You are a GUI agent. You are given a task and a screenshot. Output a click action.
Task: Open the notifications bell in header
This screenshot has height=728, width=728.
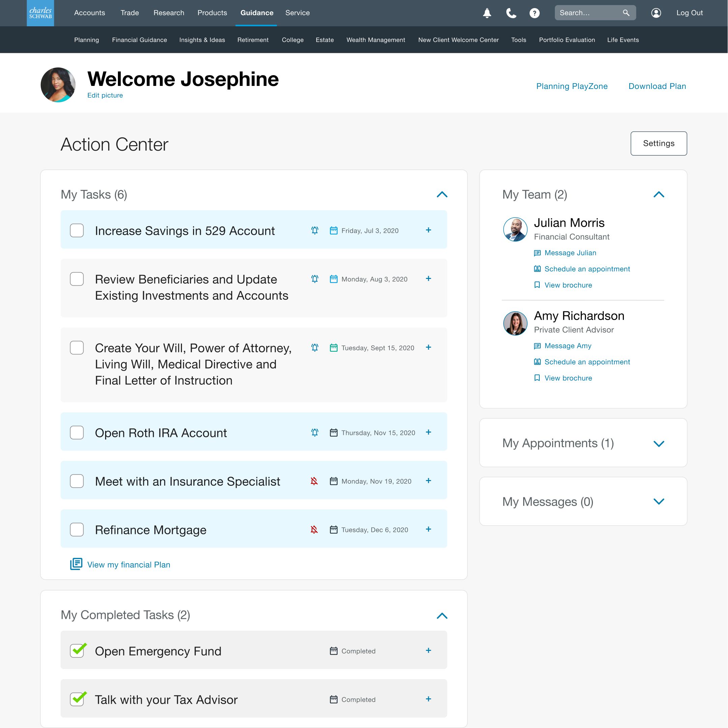tap(487, 13)
